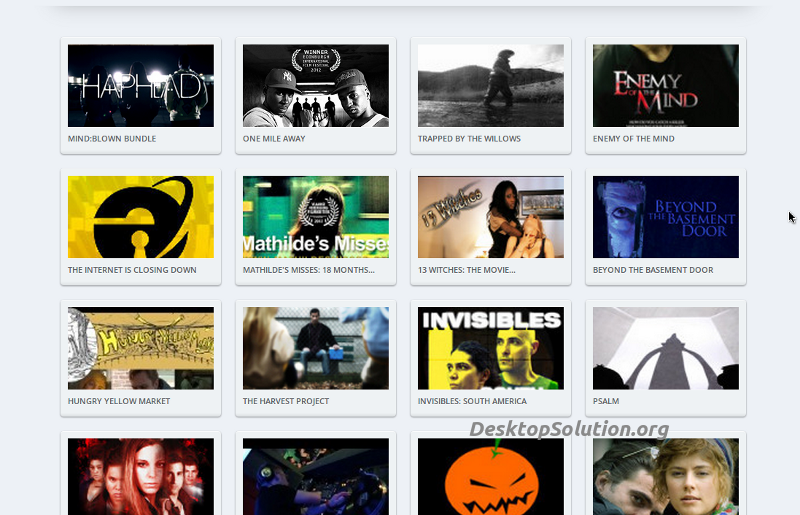Click MATHILDE'S MISSES: 18 MONTHS title

309,269
